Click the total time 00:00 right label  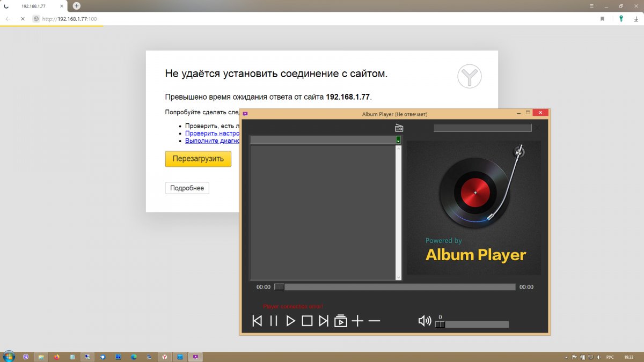click(526, 287)
